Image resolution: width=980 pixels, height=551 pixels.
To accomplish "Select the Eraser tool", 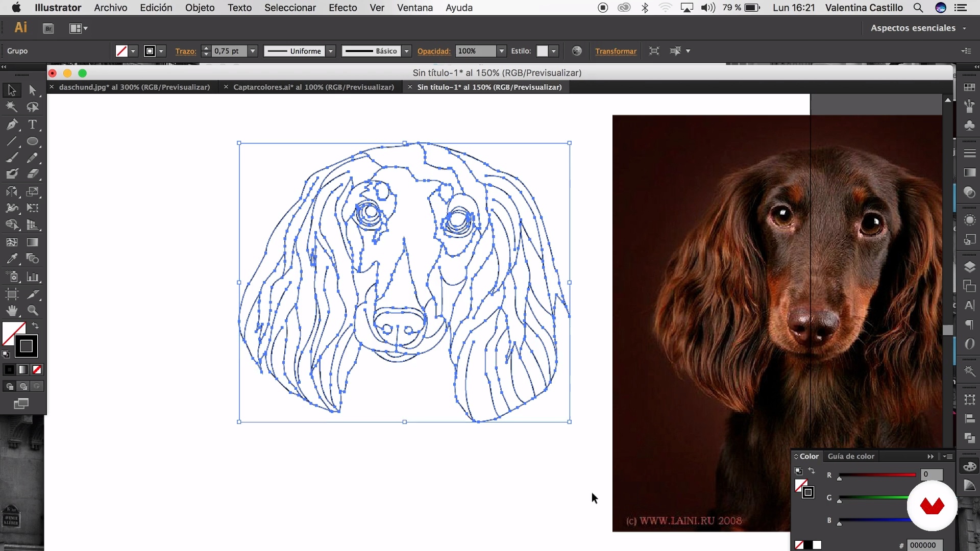I will coord(33,174).
